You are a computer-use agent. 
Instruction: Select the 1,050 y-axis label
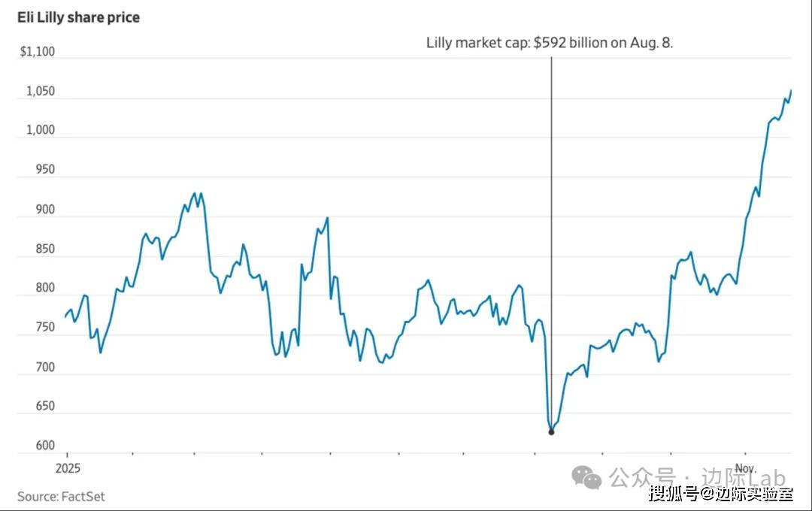pos(41,91)
